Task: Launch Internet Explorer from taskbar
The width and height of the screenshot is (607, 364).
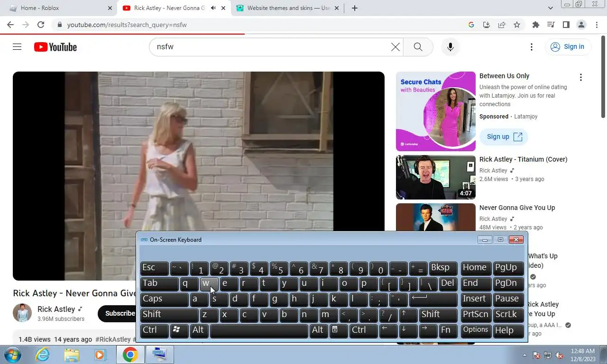Action: point(43,355)
